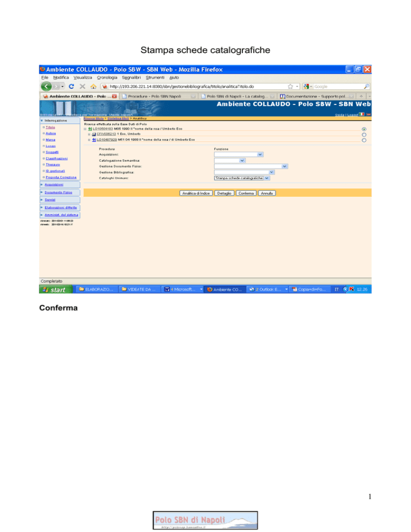
Task: Reload the page with refresh icon
Action: tap(71, 87)
